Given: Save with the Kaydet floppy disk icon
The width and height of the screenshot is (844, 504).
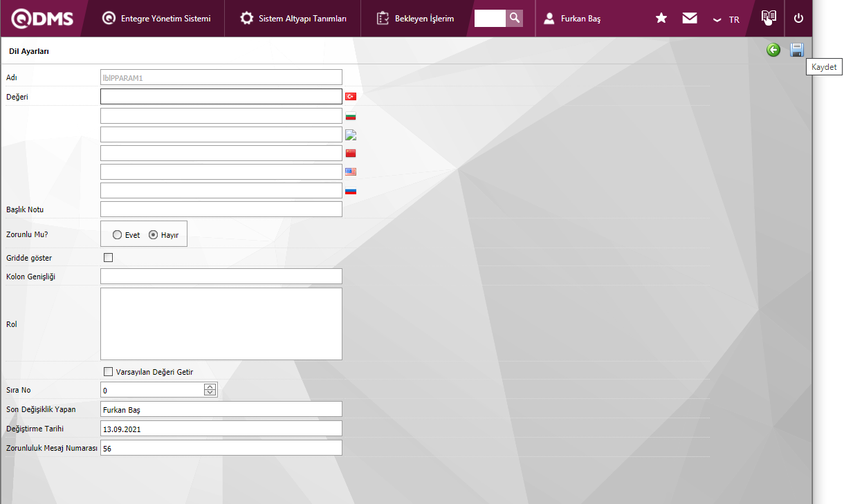Looking at the screenshot, I should point(797,50).
